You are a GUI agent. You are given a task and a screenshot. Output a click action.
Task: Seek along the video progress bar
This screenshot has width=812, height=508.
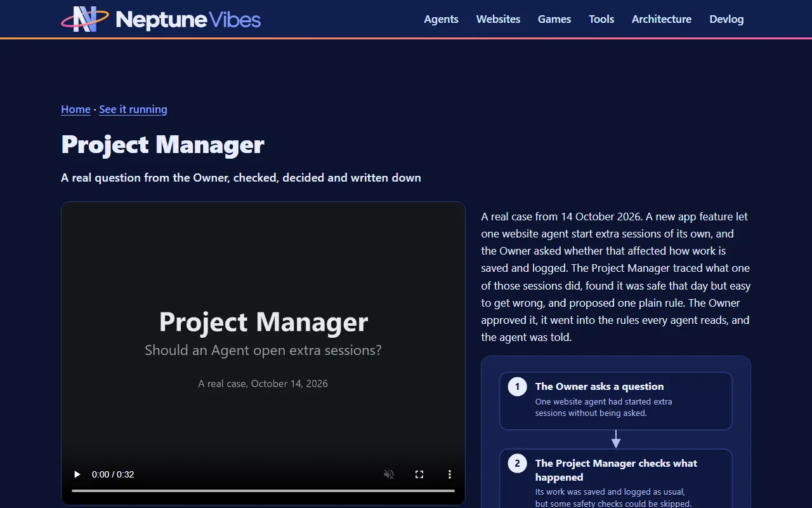pyautogui.click(x=263, y=491)
